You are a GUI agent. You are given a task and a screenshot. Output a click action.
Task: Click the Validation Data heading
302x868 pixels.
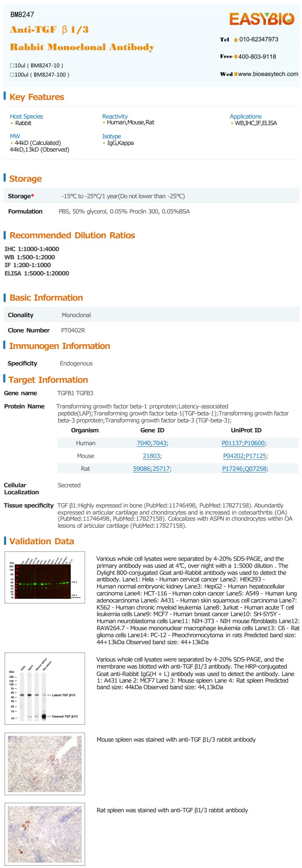42,541
